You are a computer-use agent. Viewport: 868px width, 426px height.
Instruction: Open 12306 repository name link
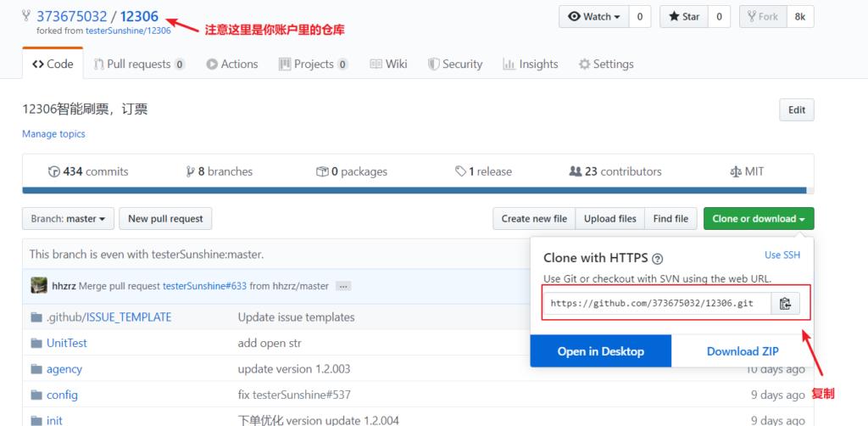tap(140, 16)
